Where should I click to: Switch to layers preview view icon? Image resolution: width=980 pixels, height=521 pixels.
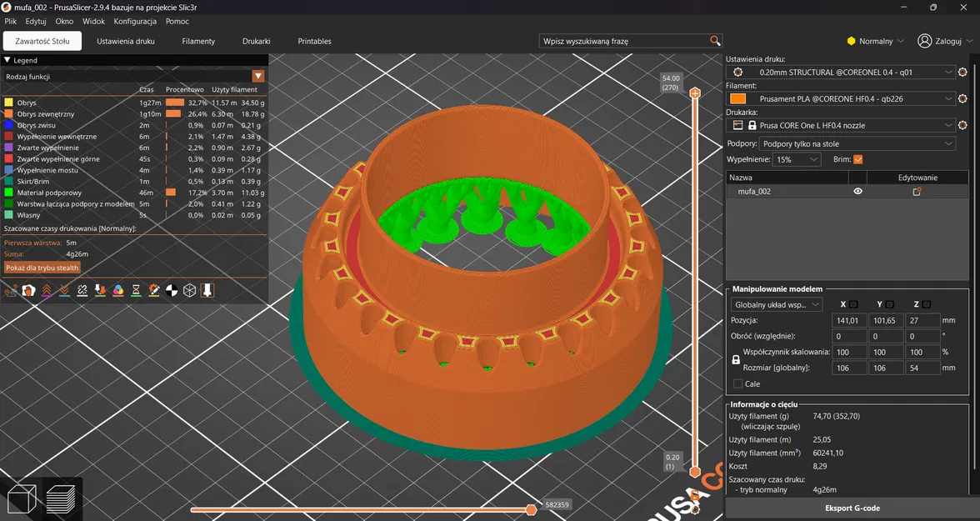coord(61,499)
